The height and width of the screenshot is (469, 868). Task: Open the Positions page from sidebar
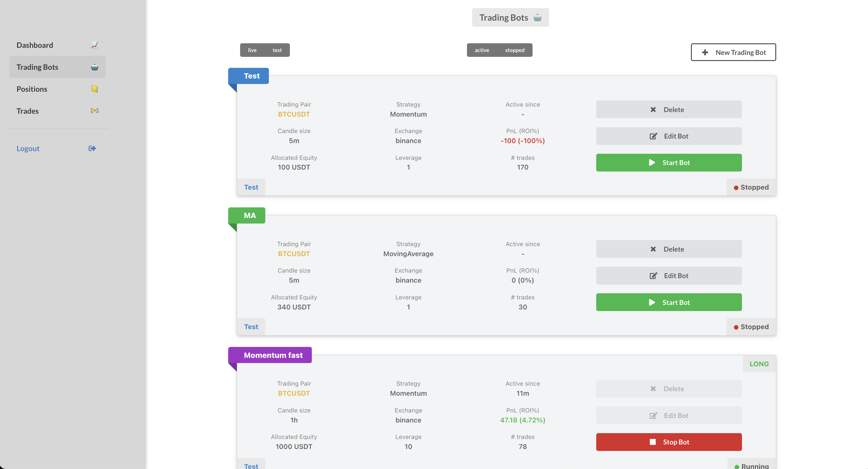[32, 89]
